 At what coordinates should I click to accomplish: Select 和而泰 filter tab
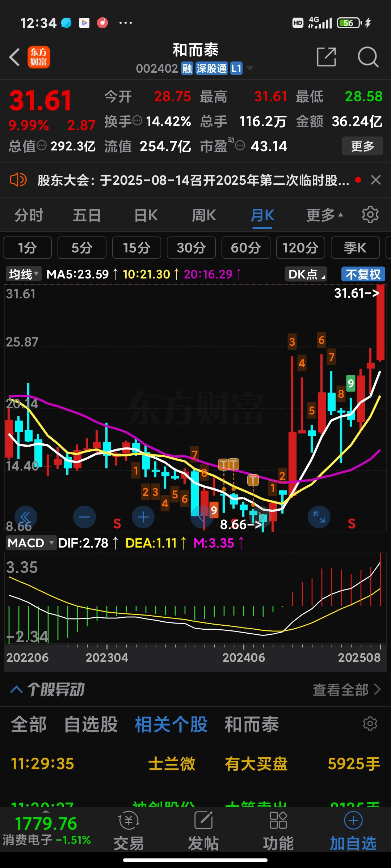pos(252,724)
